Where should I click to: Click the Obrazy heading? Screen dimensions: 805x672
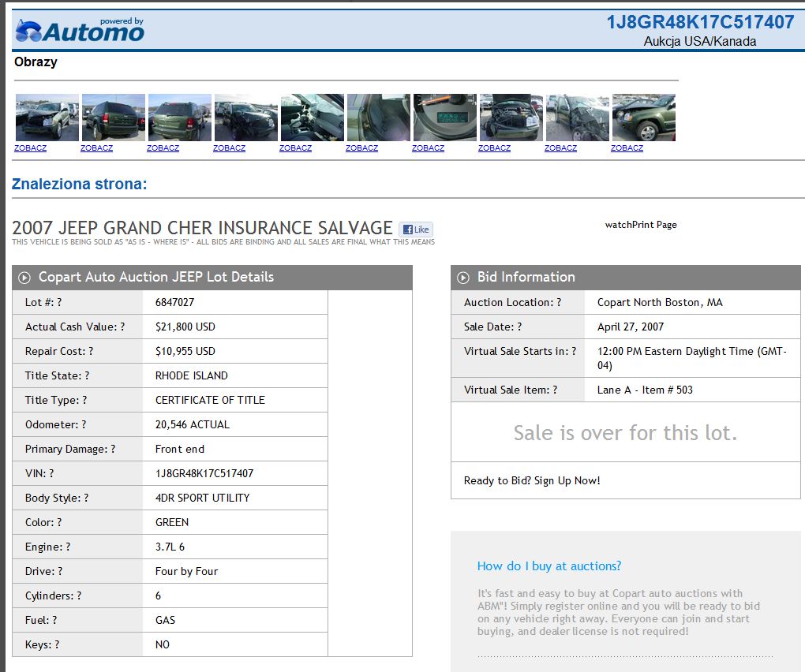[36, 62]
